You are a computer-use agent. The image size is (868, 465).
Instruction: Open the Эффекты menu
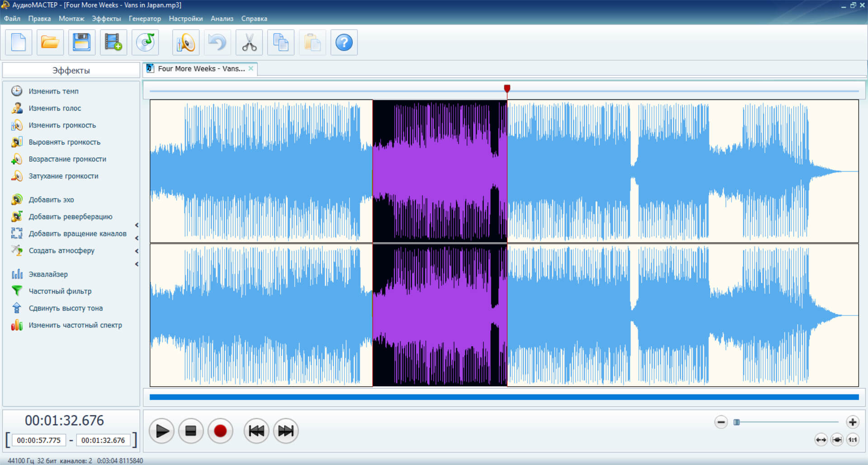coord(106,19)
